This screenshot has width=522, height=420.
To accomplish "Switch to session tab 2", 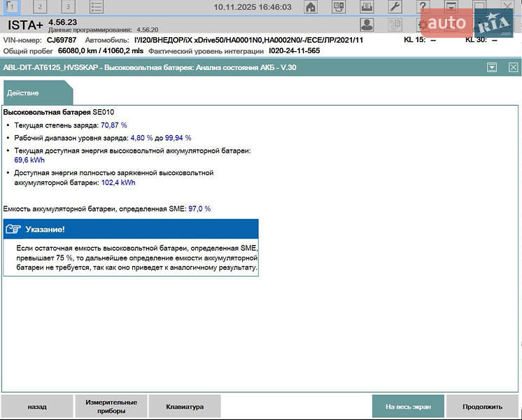I will tap(40, 7).
